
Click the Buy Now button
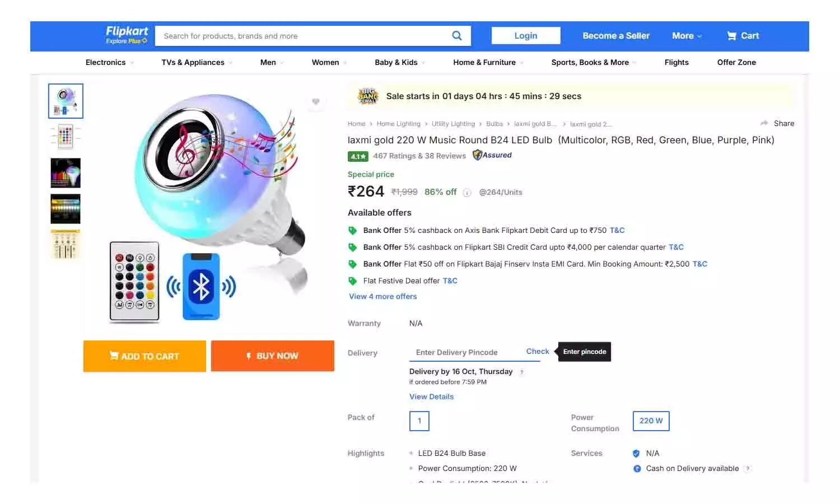point(273,356)
